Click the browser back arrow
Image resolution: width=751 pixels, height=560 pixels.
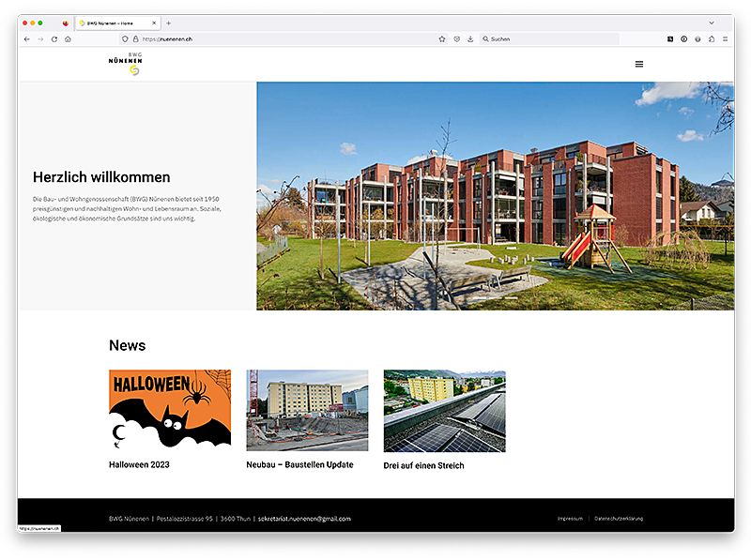[x=27, y=39]
